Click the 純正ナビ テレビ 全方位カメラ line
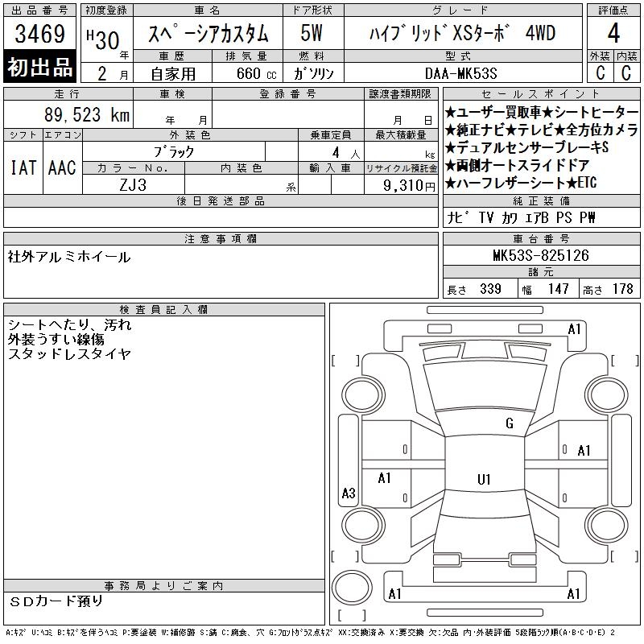Image resolution: width=644 pixels, height=644 pixels. pyautogui.click(x=541, y=130)
